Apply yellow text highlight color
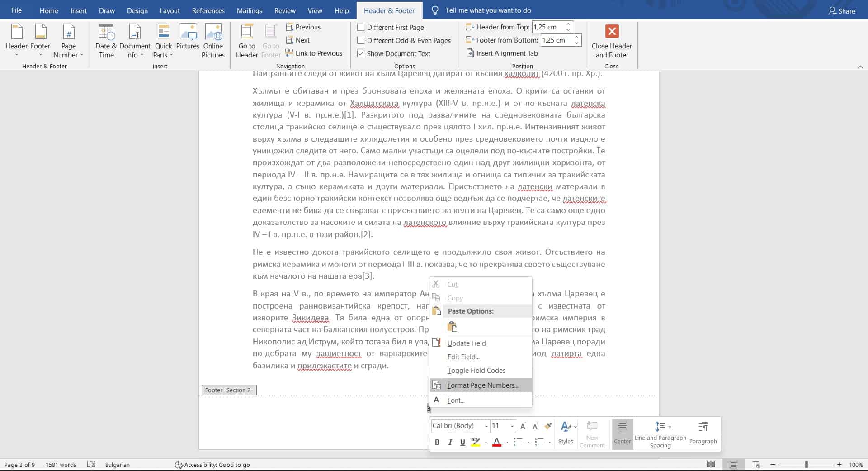This screenshot has width=868, height=471. click(475, 442)
